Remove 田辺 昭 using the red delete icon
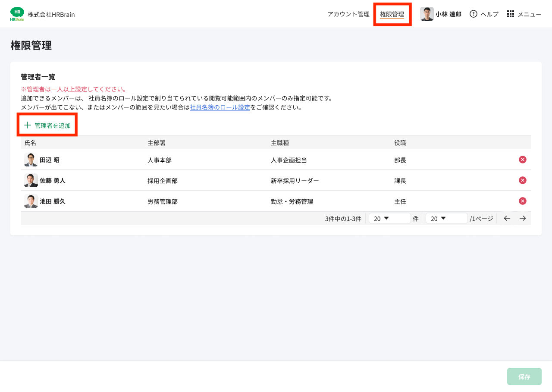Viewport: 552px width, 392px height. point(522,159)
